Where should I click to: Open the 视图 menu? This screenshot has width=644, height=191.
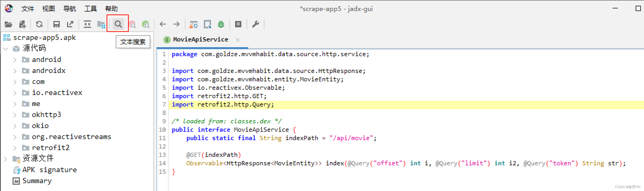point(48,9)
